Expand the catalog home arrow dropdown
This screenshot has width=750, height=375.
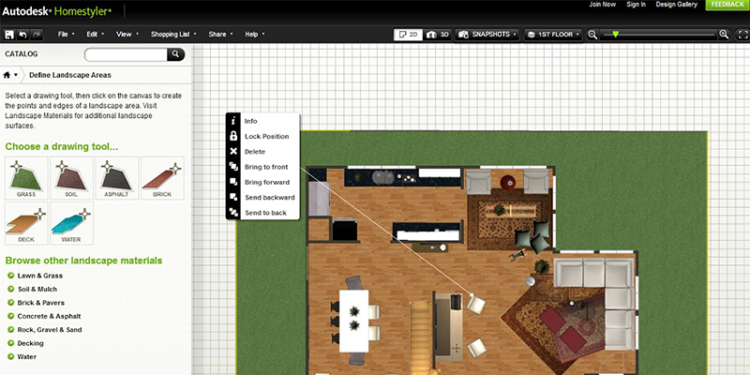[16, 75]
